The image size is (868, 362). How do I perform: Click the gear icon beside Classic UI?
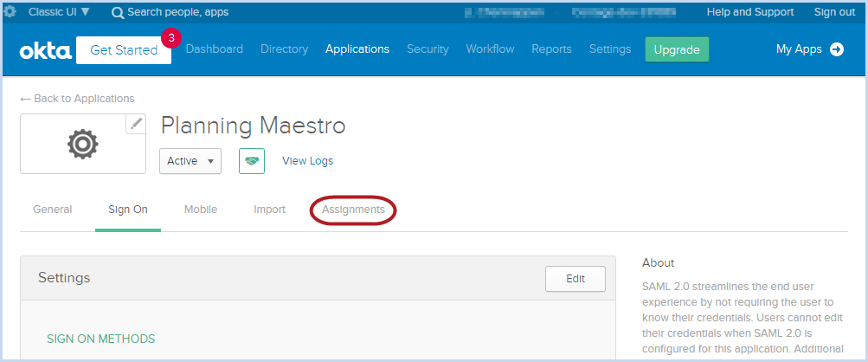pyautogui.click(x=9, y=11)
